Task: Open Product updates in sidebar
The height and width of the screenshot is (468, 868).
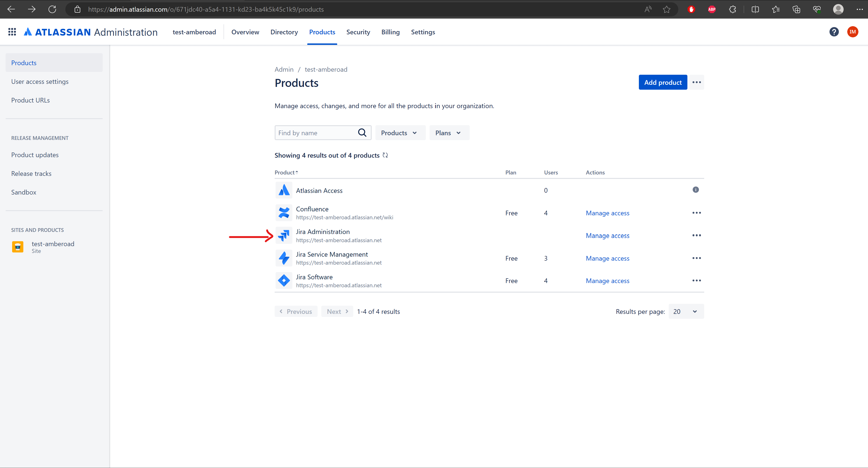Action: pyautogui.click(x=35, y=155)
